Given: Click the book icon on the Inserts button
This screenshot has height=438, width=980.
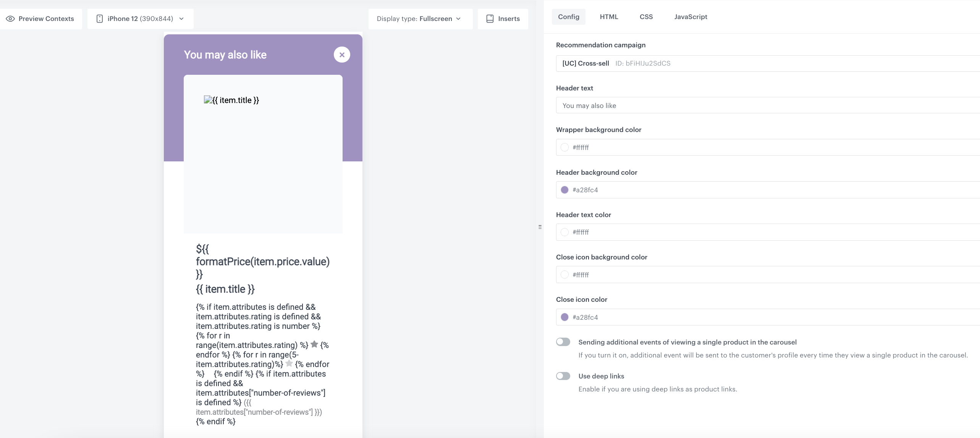Looking at the screenshot, I should 489,18.
